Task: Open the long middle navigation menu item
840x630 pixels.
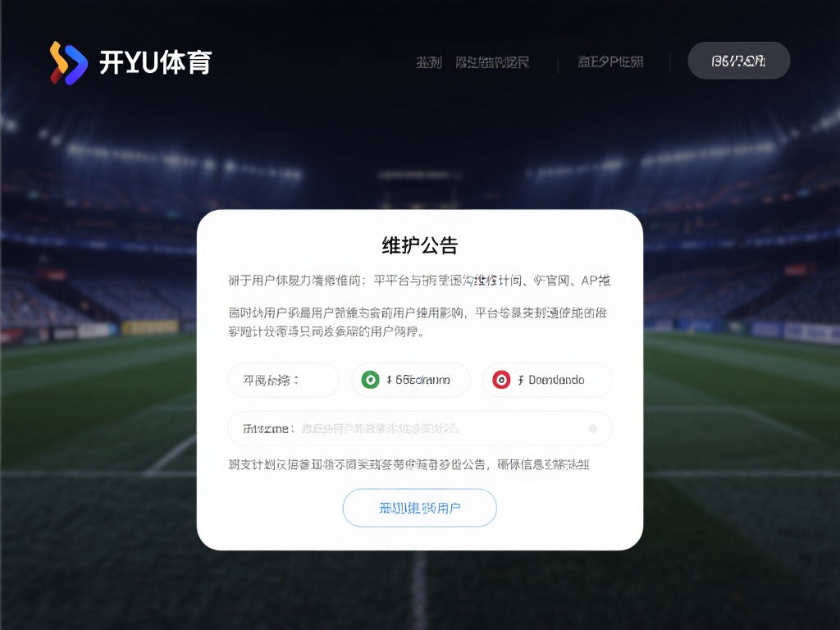Action: (x=492, y=62)
